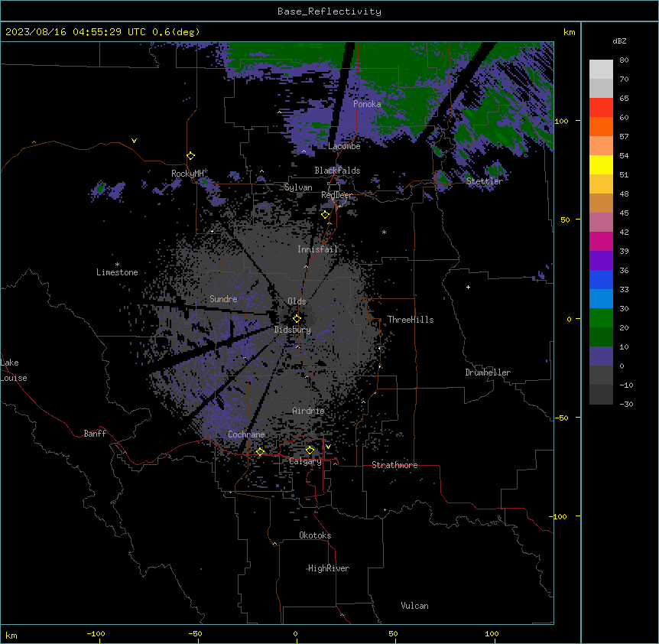
Task: Click the yellow marker below Cochrane
Action: pyautogui.click(x=260, y=452)
